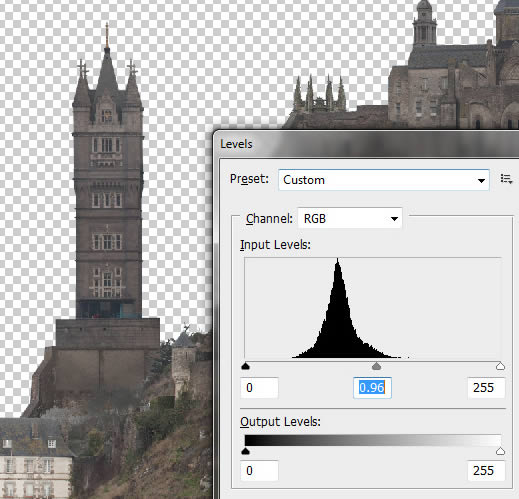
Task: Open the preset options menu icon
Action: (506, 179)
